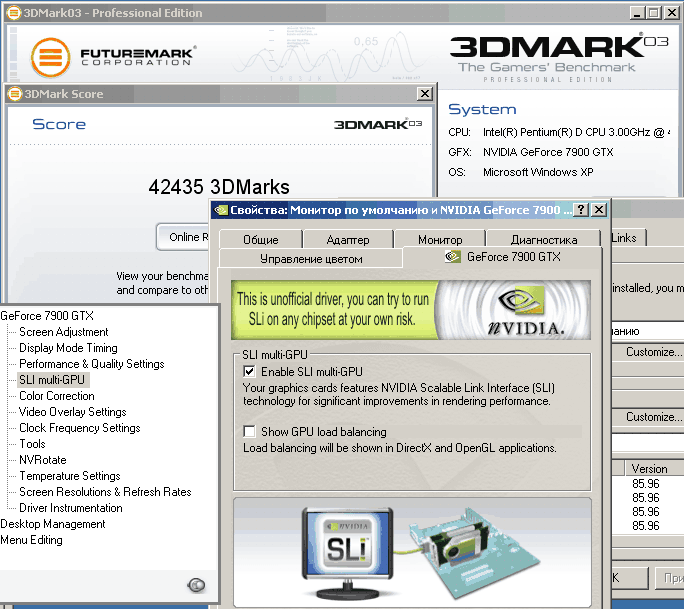This screenshot has width=684, height=609.
Task: Open the Монитор tab
Action: (440, 239)
